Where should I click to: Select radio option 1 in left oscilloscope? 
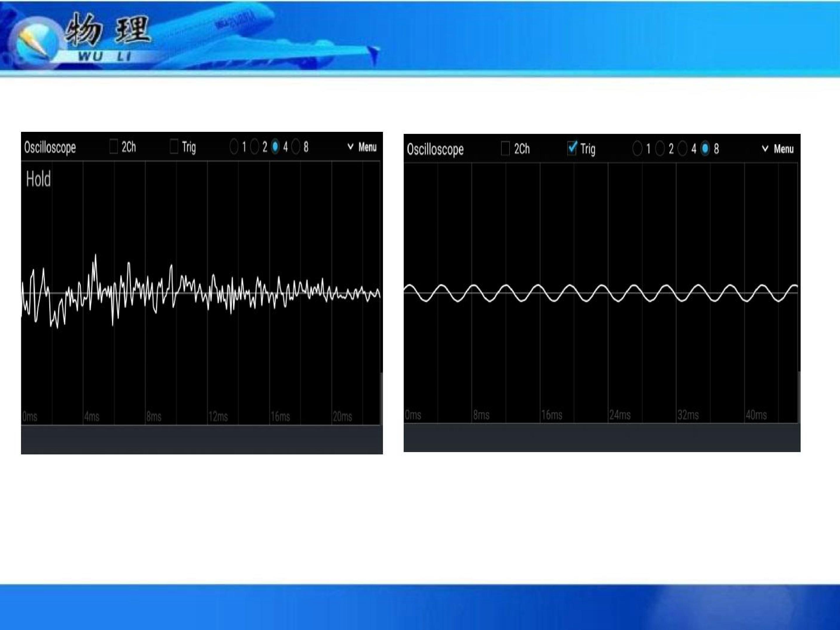[234, 147]
